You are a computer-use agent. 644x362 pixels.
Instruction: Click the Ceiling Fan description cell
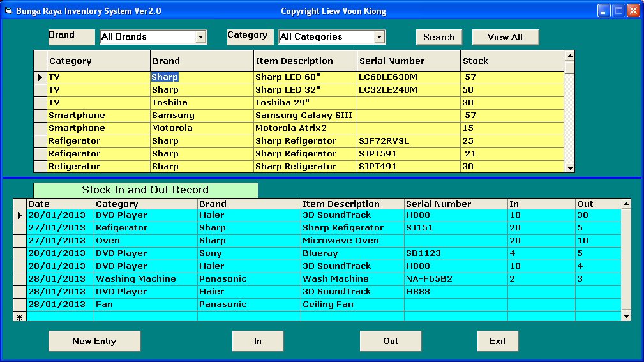click(352, 305)
